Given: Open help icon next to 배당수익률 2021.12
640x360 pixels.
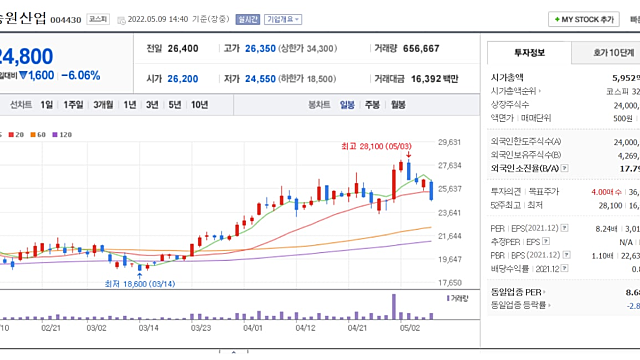Looking at the screenshot, I should pos(564,268).
